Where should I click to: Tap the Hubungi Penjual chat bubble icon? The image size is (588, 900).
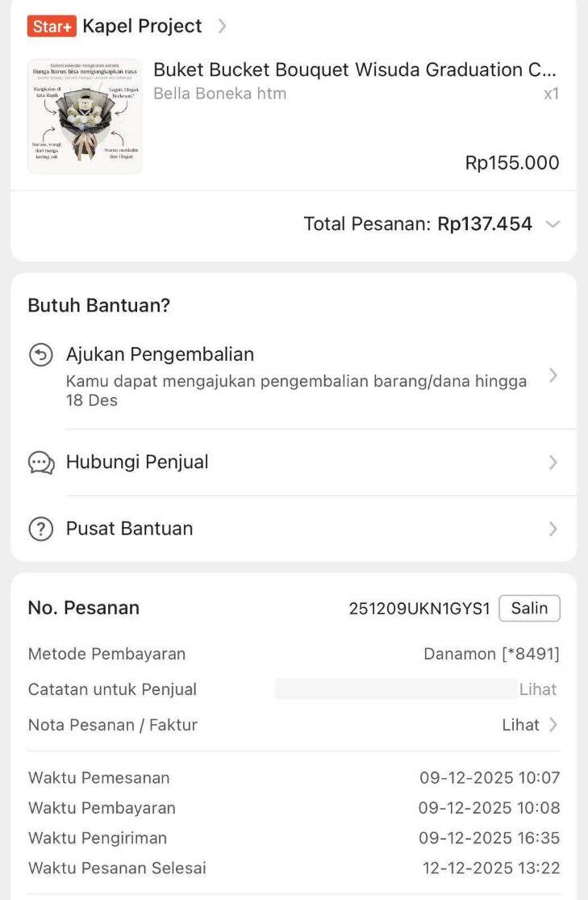point(41,463)
